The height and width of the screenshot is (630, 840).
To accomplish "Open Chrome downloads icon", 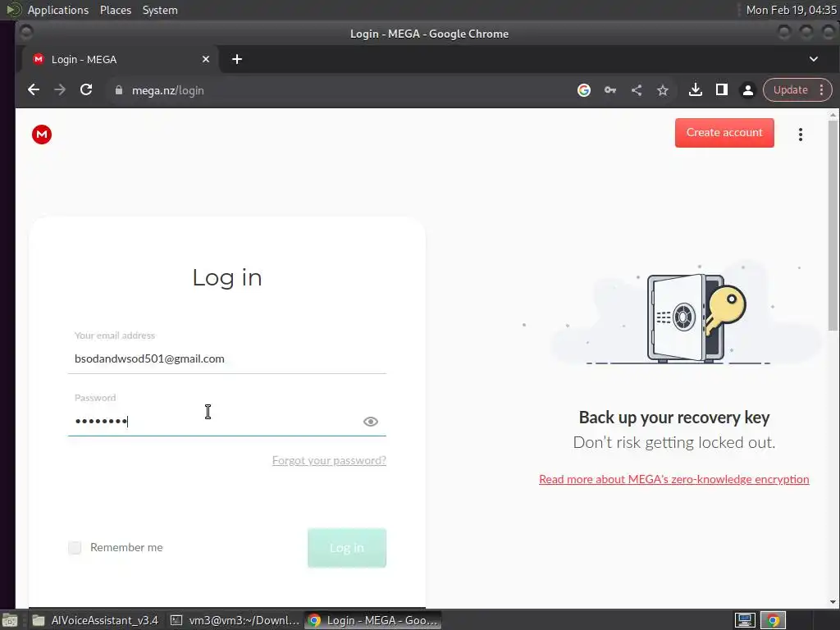I will (x=696, y=90).
